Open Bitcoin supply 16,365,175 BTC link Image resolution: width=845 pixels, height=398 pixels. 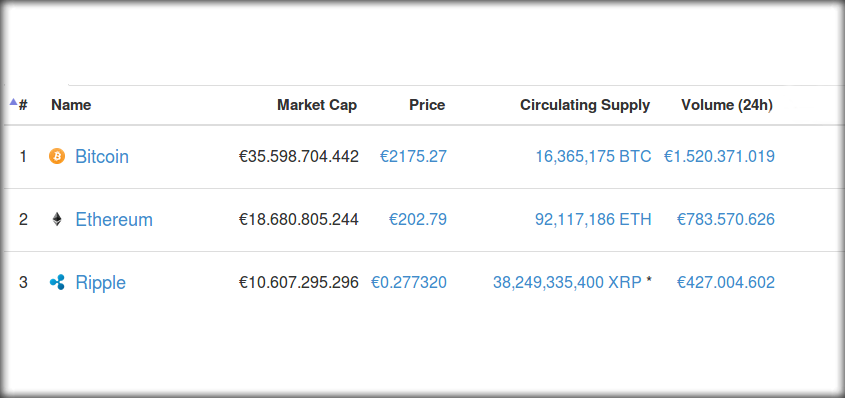pyautogui.click(x=593, y=157)
